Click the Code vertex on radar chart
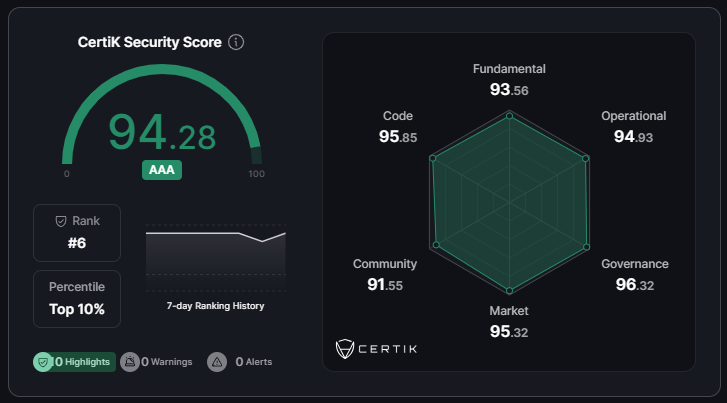Screen dimensions: 727x403 click(433, 158)
